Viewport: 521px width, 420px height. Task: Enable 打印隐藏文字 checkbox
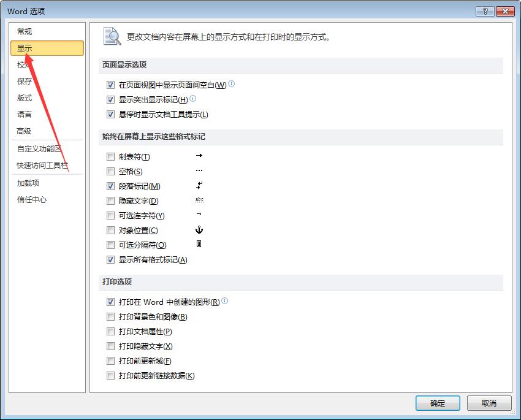(x=110, y=346)
